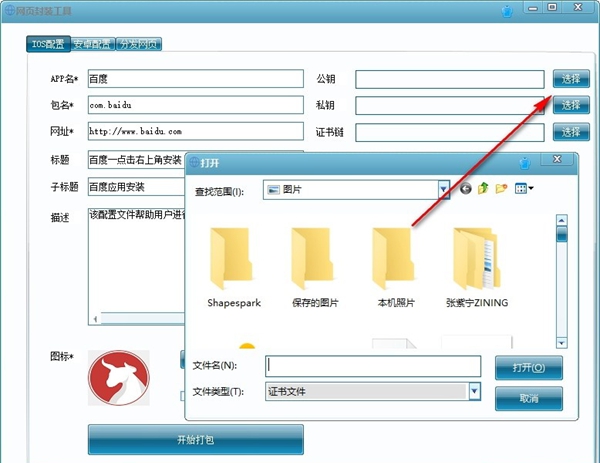Viewport: 600px width, 463px height.
Task: Select the 本机照片 folder
Action: click(396, 268)
